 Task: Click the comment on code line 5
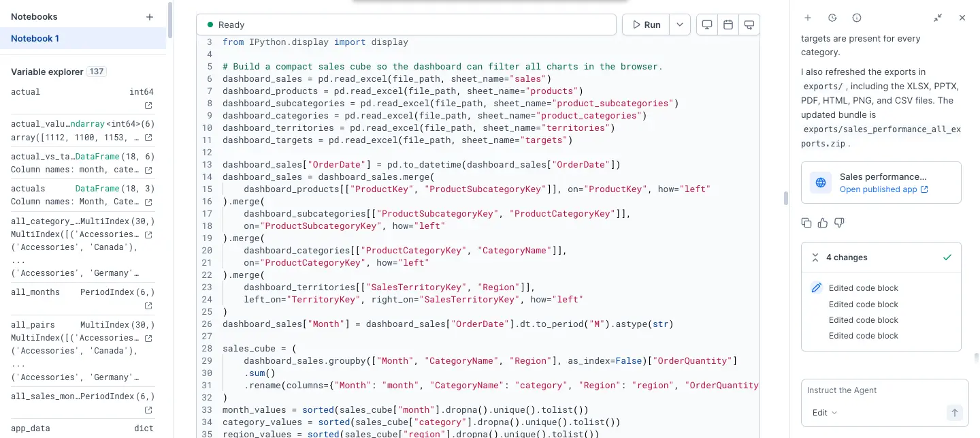442,67
